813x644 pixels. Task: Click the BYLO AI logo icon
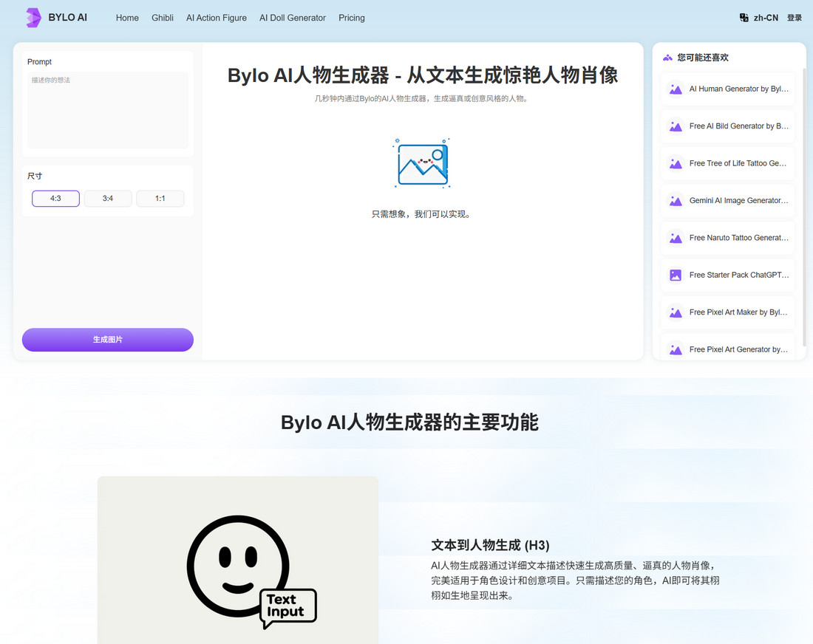tap(34, 18)
